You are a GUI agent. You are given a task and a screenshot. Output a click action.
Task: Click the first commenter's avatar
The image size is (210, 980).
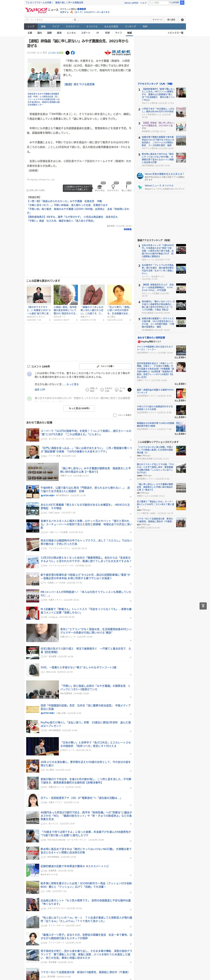point(29,374)
